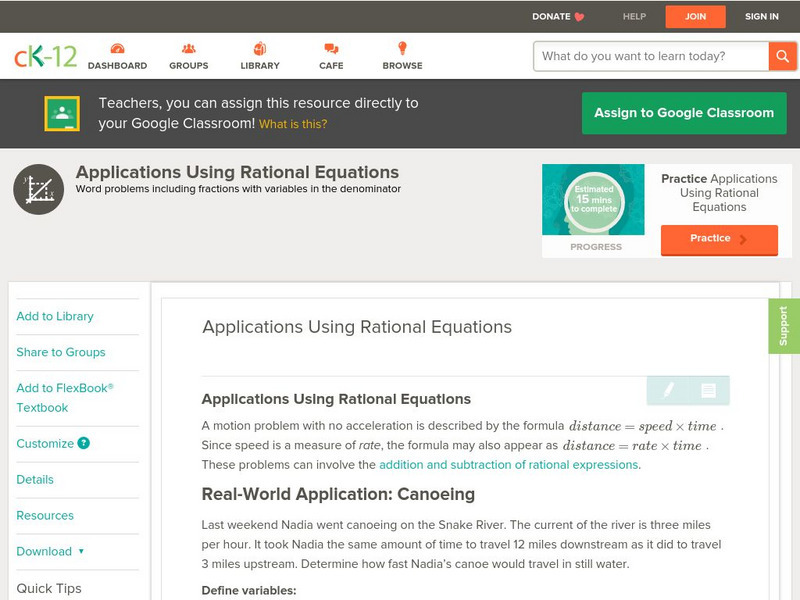Click the SIGN IN menu item
This screenshot has height=600, width=800.
(x=761, y=16)
